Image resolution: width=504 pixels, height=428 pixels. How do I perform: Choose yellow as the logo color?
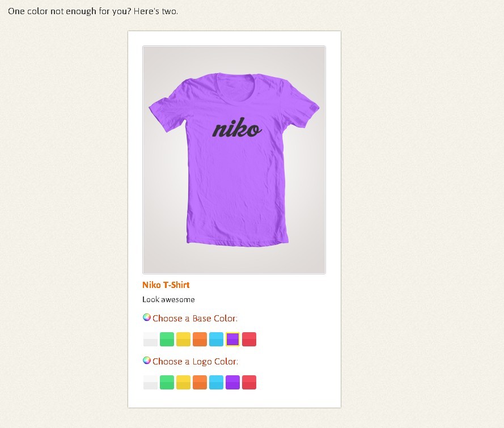pyautogui.click(x=183, y=383)
